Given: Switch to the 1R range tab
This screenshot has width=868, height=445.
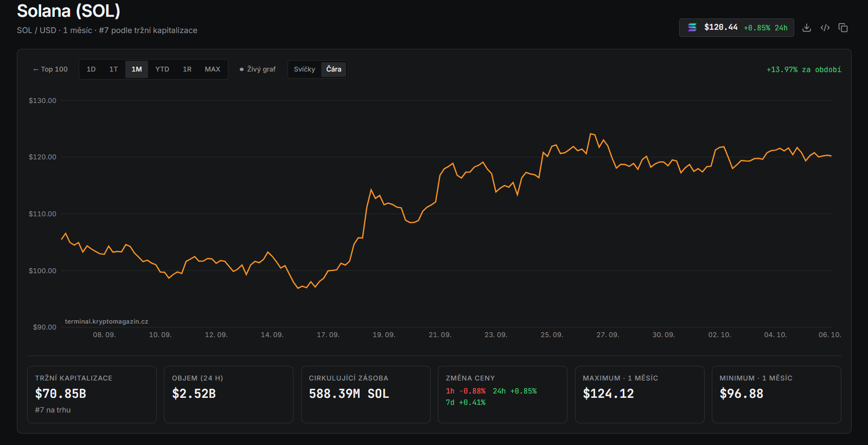Looking at the screenshot, I should [x=187, y=69].
